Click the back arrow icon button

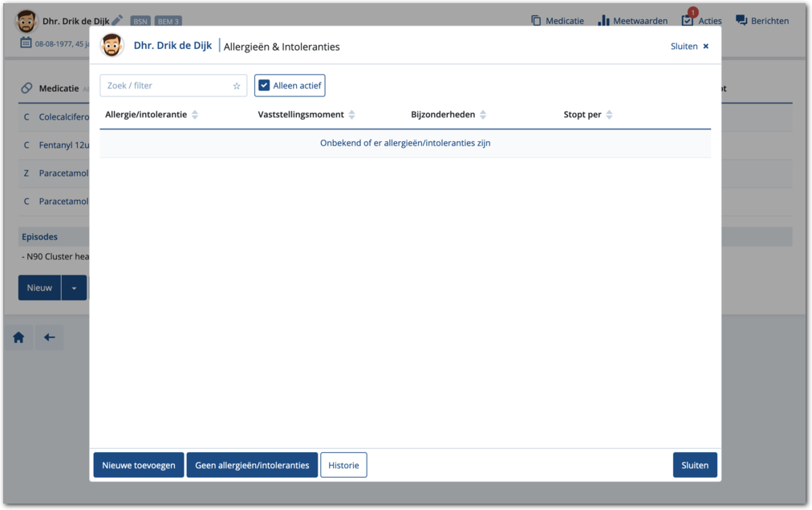click(49, 338)
